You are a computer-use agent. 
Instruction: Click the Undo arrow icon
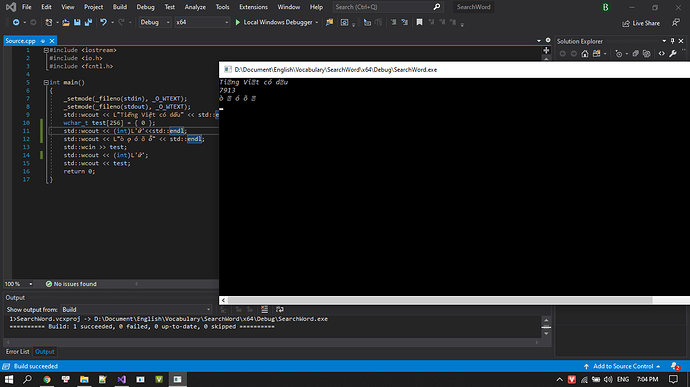click(x=103, y=22)
